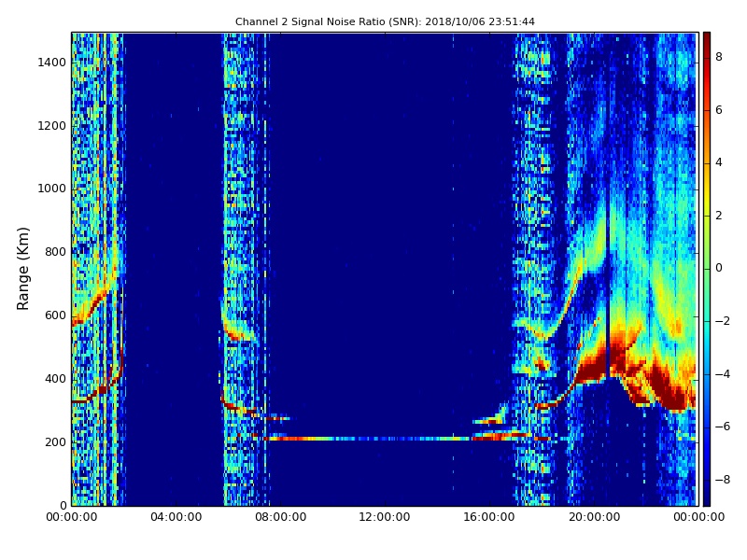
Task: Click the "Range (Km)" y-axis label
Action: [x=22, y=269]
